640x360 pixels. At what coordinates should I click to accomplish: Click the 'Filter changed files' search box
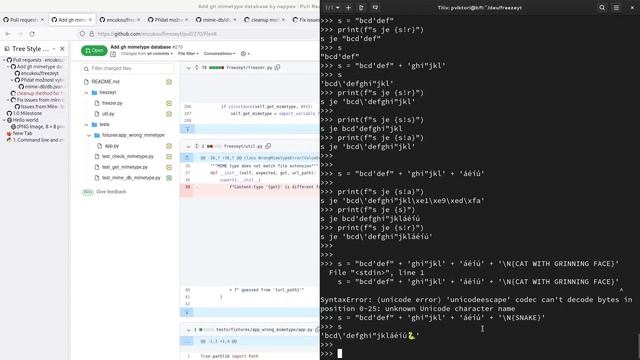(x=128, y=69)
